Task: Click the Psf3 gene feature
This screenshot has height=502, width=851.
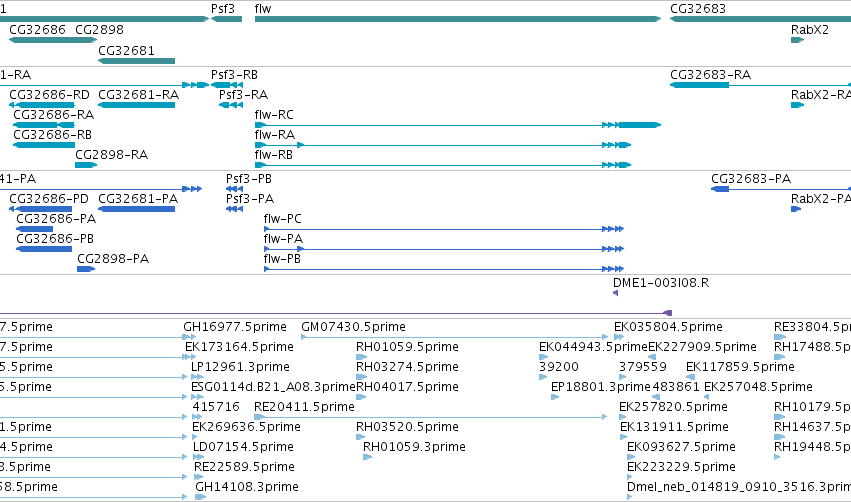Action: 226,19
